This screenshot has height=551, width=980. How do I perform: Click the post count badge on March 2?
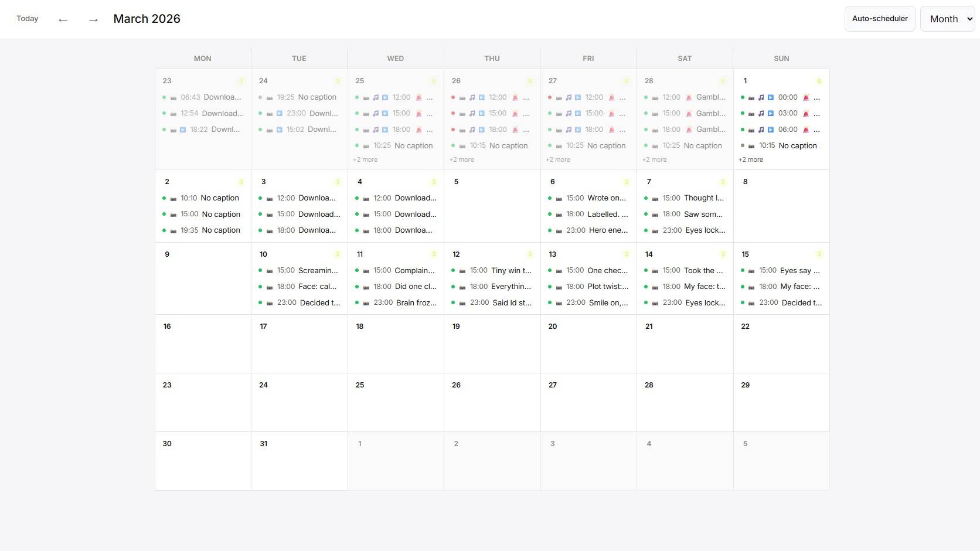click(x=240, y=182)
